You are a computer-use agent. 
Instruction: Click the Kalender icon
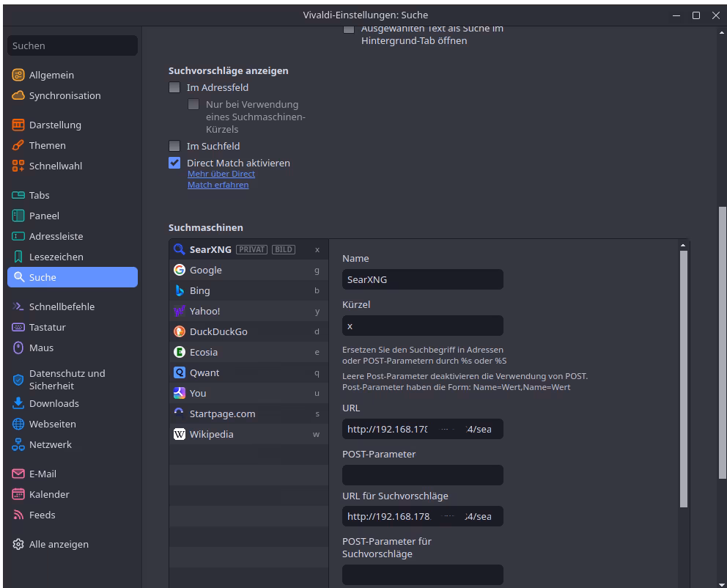click(18, 494)
